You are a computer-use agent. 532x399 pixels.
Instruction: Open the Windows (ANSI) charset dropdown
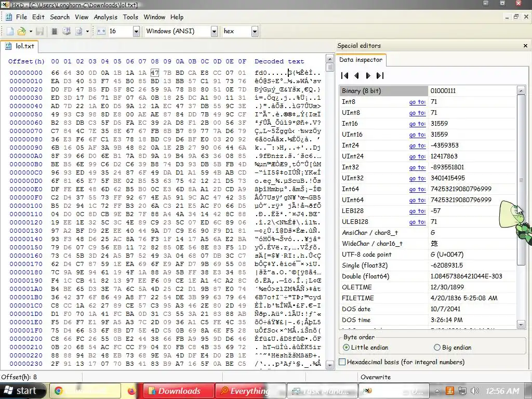214,31
